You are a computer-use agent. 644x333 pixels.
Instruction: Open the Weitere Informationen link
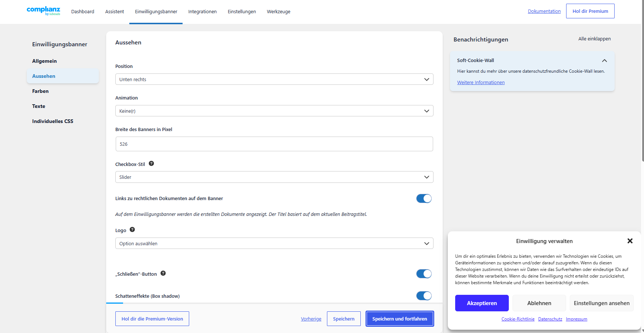(481, 83)
